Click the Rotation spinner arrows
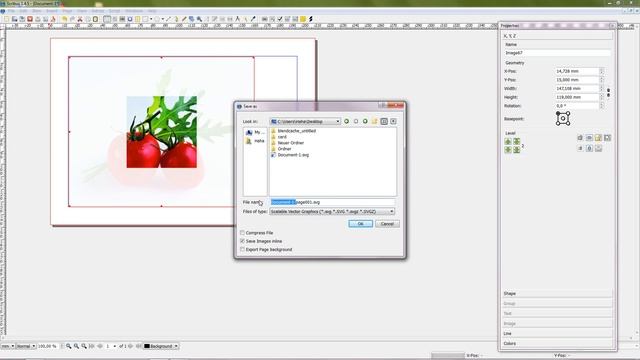This screenshot has height=360, width=640. pyautogui.click(x=602, y=106)
